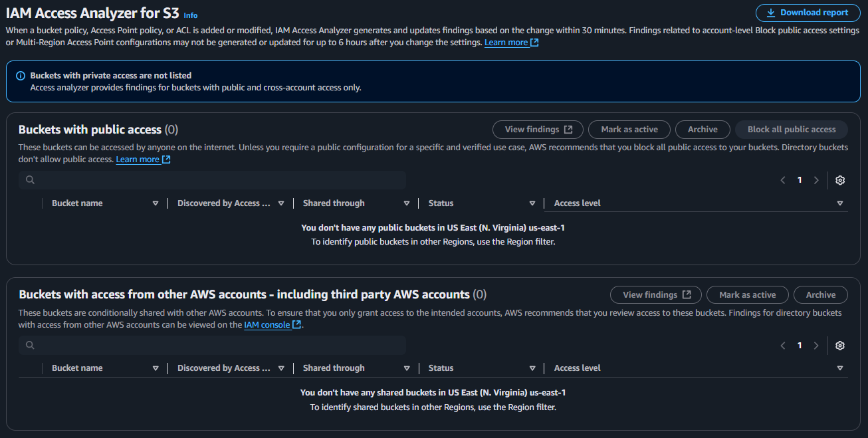Click View findings in shared buckets section
This screenshot has width=868, height=438.
[656, 294]
